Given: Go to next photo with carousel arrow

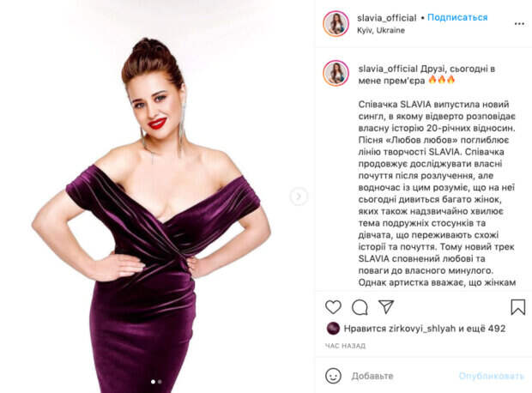Looking at the screenshot, I should [299, 196].
